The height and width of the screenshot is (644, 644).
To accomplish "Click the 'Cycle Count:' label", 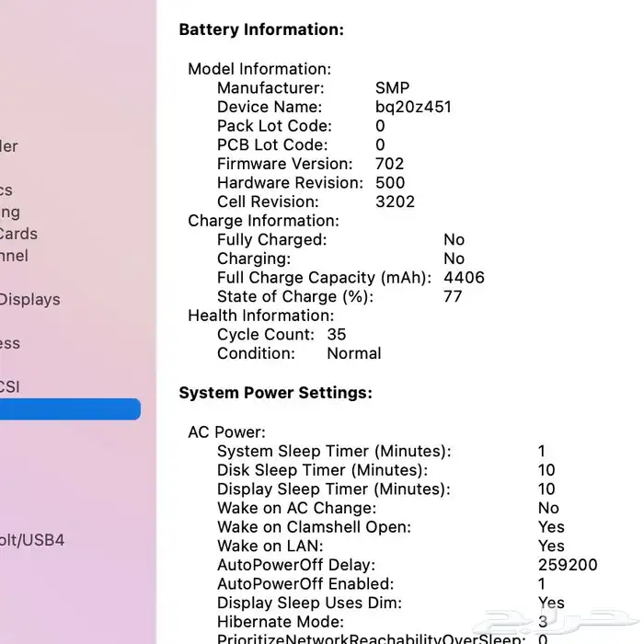I will [266, 334].
